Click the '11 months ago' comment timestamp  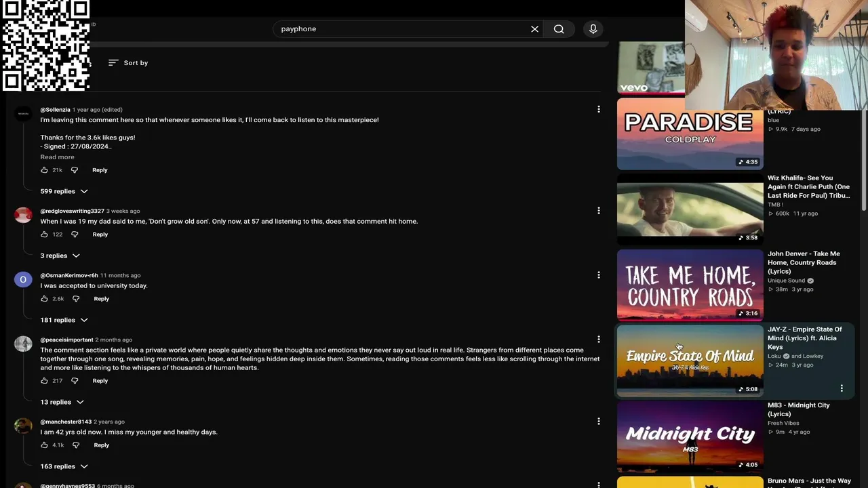point(120,276)
